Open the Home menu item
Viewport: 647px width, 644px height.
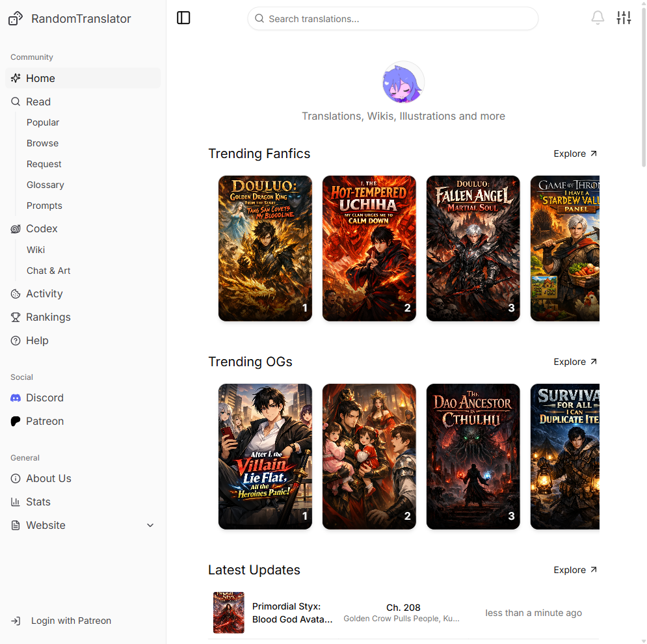[83, 78]
